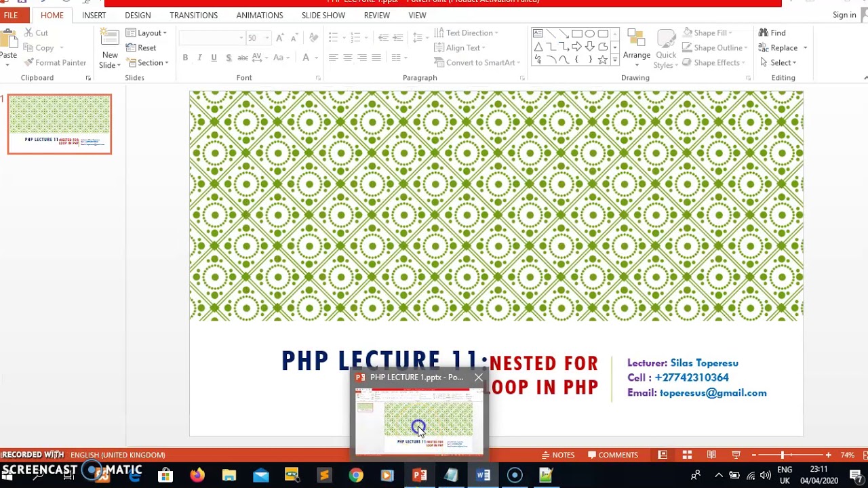
Task: Open Firefox from taskbar
Action: (x=197, y=476)
